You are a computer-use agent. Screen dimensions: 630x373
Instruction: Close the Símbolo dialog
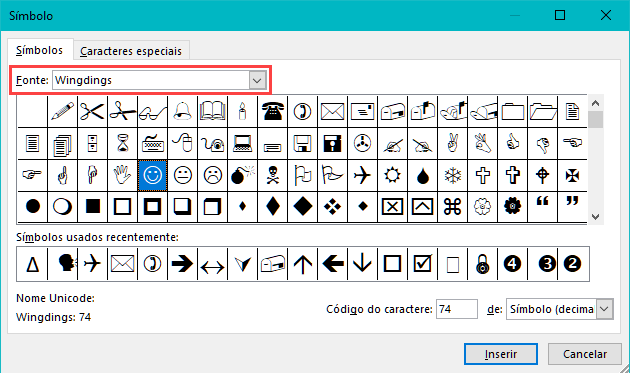[x=605, y=15]
